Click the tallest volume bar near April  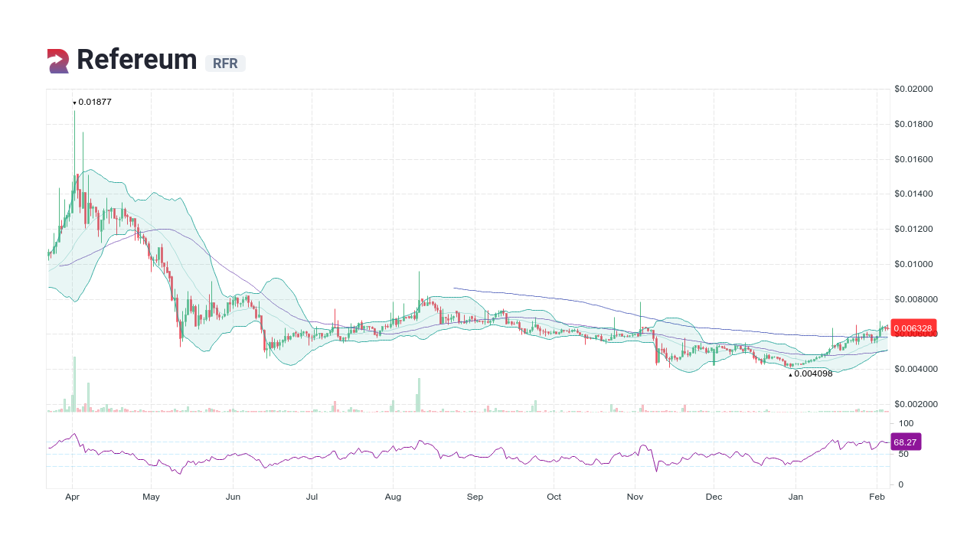click(x=74, y=384)
